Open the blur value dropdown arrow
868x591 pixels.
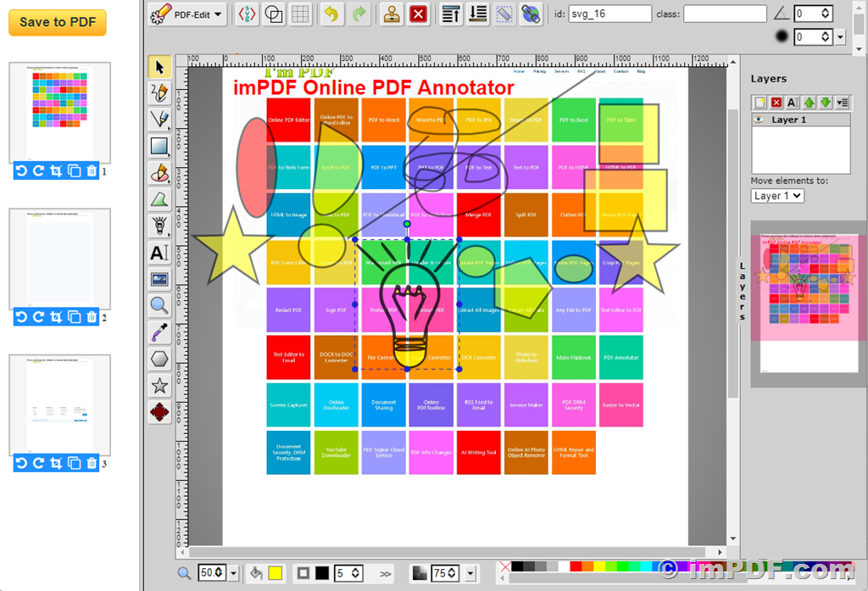click(840, 37)
